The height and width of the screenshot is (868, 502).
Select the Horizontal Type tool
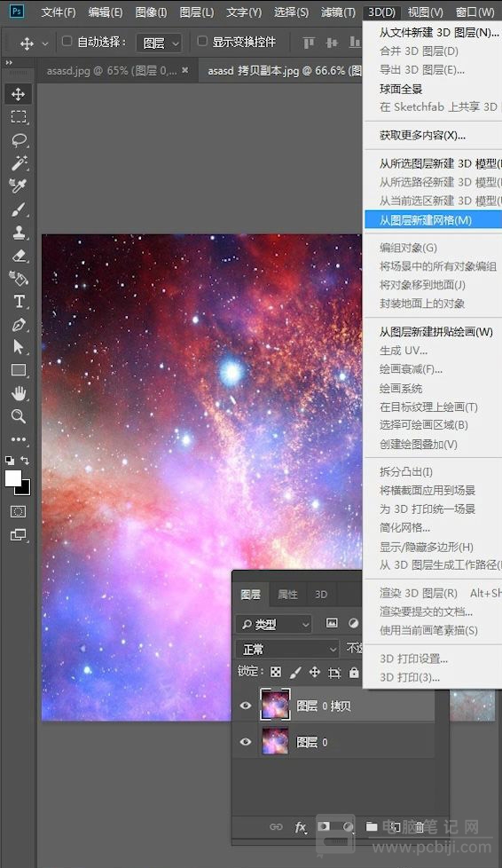tap(19, 302)
